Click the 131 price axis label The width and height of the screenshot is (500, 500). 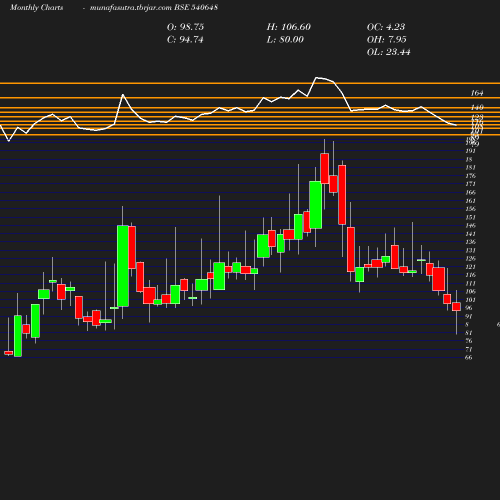pos(471,250)
